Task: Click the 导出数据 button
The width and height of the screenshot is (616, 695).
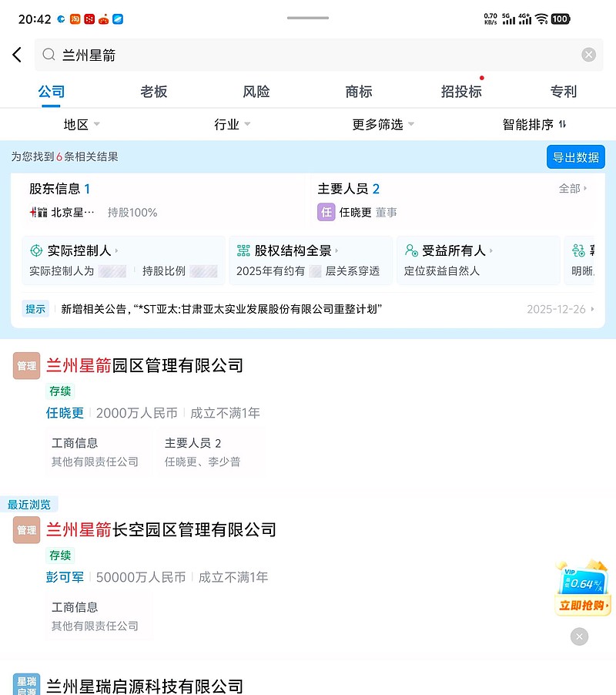Action: (576, 157)
